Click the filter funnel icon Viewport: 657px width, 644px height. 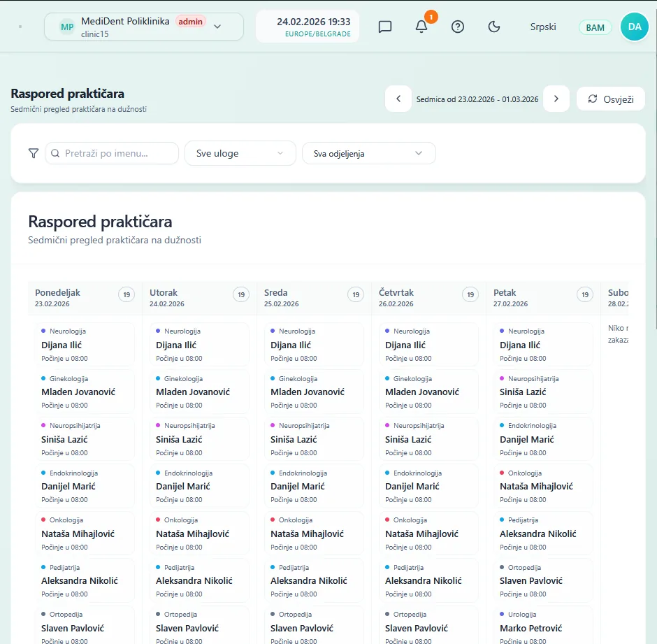[x=34, y=153]
